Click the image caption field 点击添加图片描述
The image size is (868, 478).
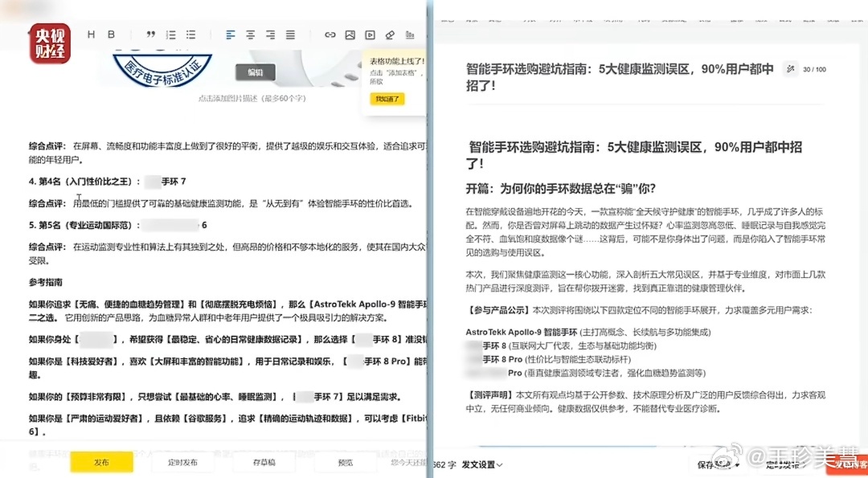point(252,99)
